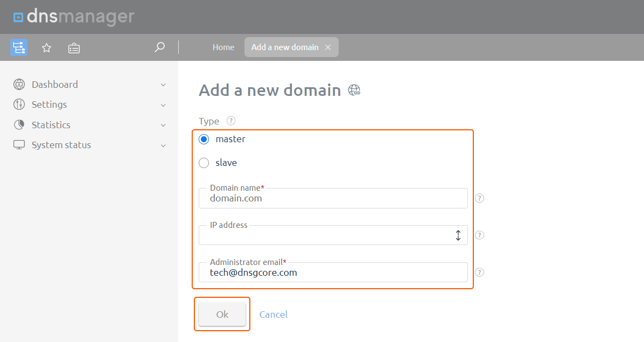The image size is (644, 342).
Task: Switch to the Home tab
Action: [x=223, y=47]
